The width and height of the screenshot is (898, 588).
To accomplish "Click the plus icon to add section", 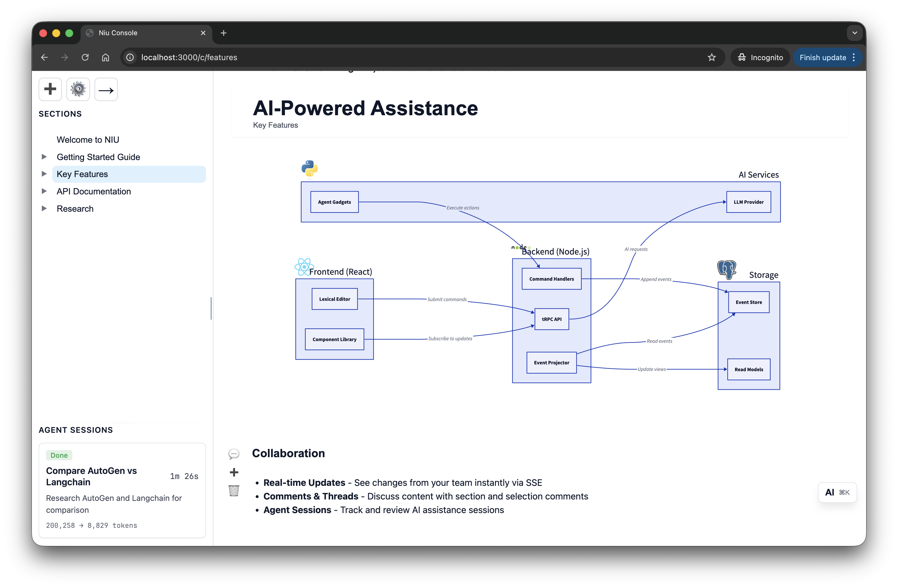I will coord(50,89).
